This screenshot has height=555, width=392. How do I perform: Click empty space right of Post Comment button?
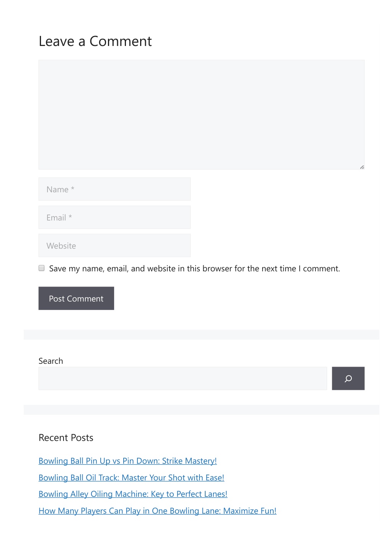tap(239, 298)
